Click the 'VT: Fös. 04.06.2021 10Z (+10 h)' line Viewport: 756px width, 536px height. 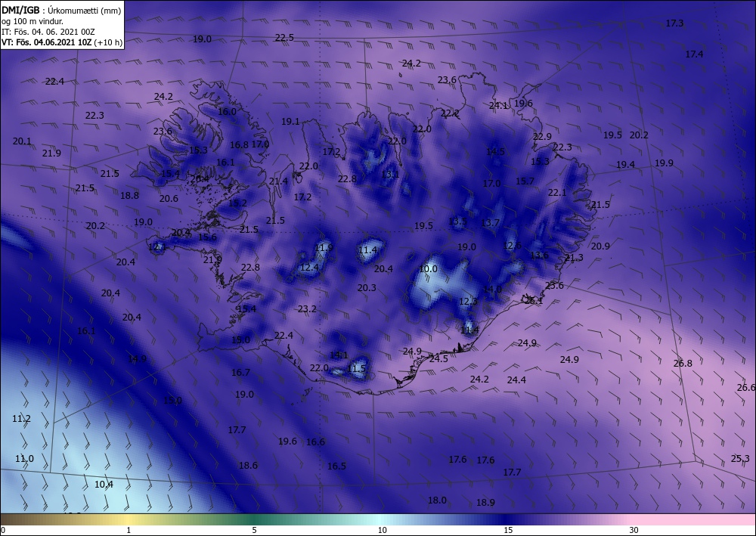[62, 42]
